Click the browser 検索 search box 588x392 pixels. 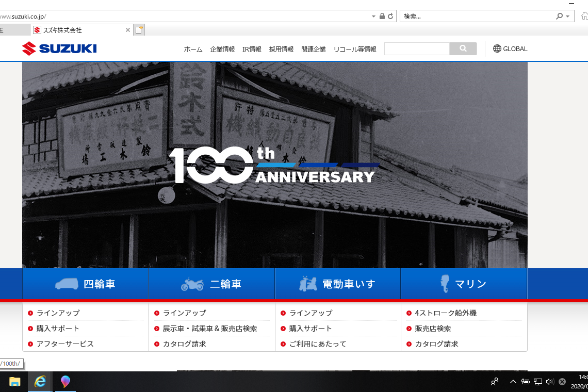coord(478,16)
